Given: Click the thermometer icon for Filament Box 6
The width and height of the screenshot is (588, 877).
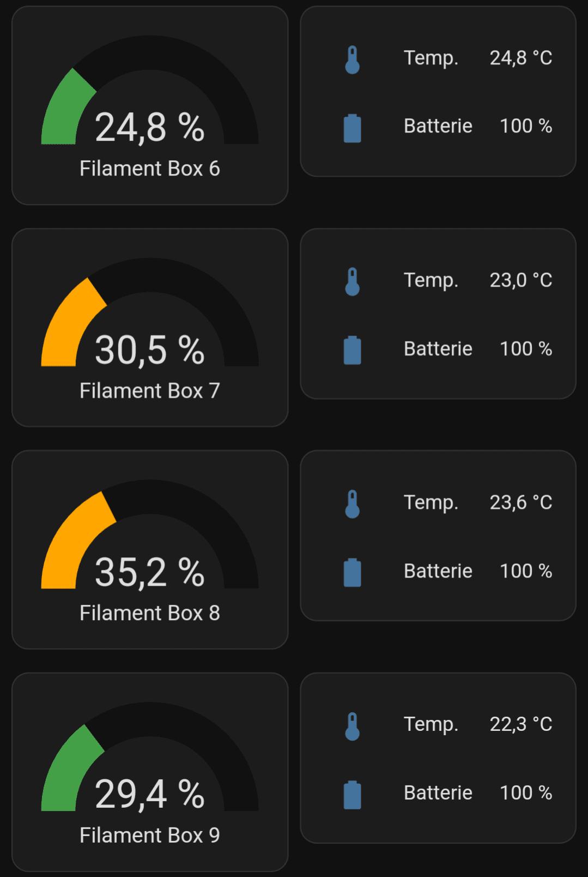Looking at the screenshot, I should [x=353, y=59].
